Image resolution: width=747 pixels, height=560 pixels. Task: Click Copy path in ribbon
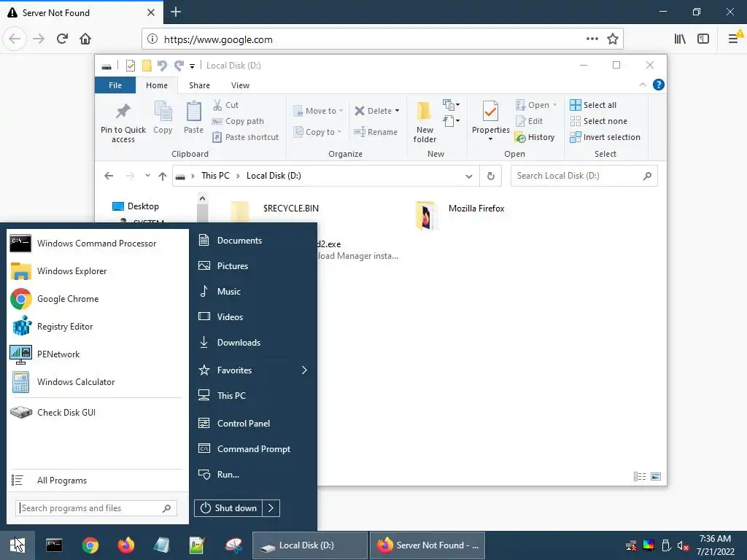click(x=238, y=121)
